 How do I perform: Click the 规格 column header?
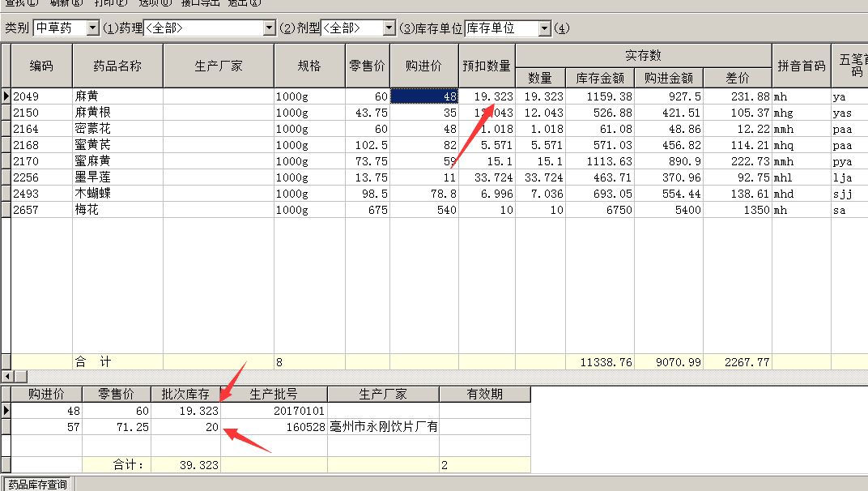coord(309,66)
